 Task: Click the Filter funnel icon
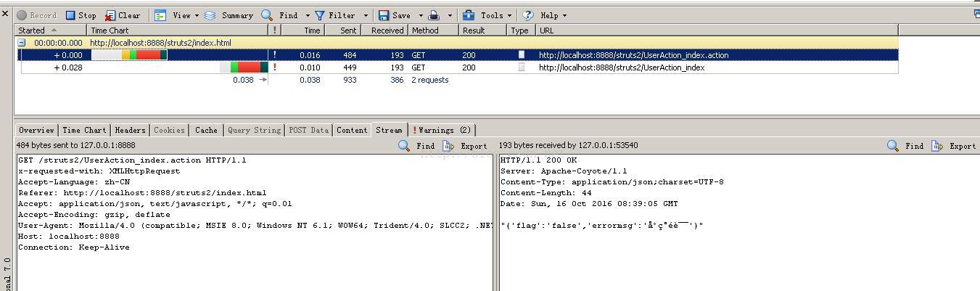click(x=319, y=15)
